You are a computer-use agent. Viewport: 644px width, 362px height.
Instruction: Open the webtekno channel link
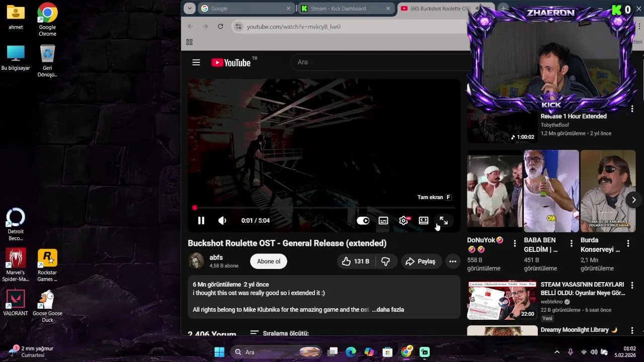[x=552, y=302]
